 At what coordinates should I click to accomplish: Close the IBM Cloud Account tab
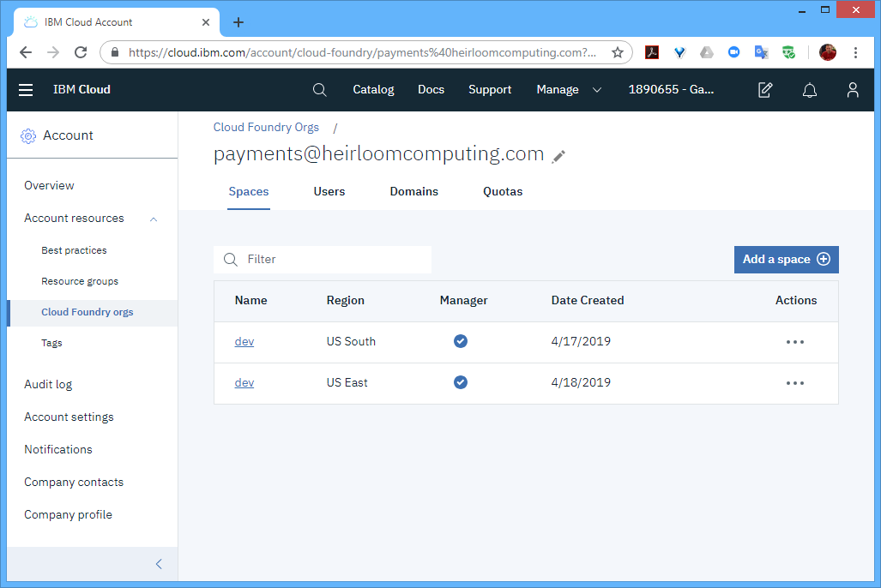click(x=206, y=22)
